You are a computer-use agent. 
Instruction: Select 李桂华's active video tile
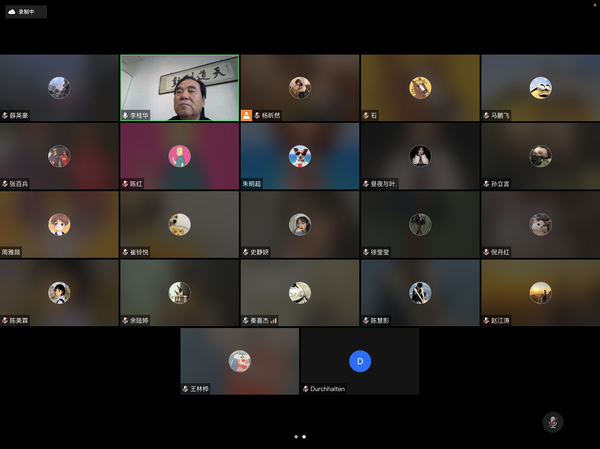[x=179, y=87]
